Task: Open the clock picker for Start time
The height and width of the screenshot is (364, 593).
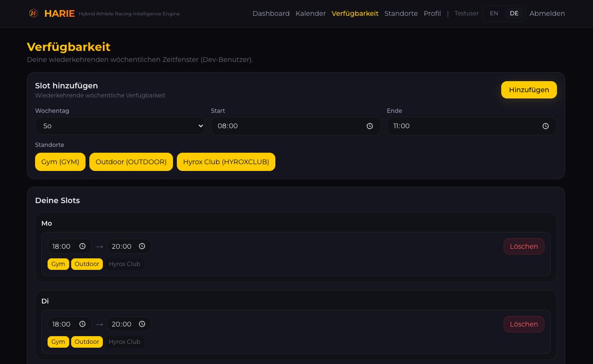Action: (x=370, y=126)
